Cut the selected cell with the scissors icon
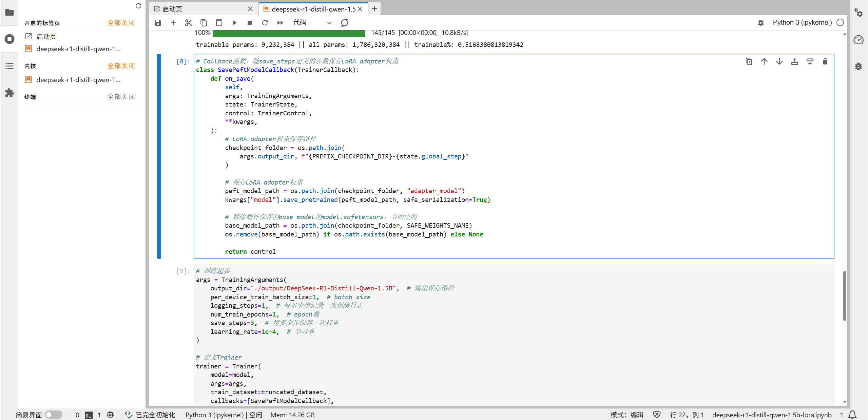868x420 pixels. 188,23
